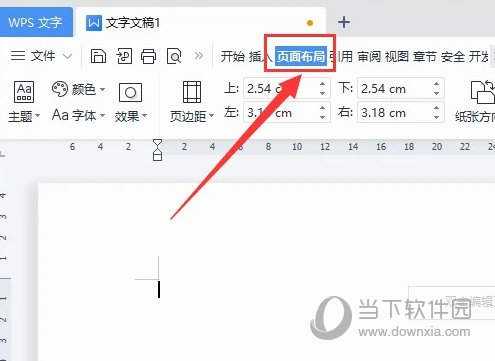This screenshot has height=361, width=495.
Task: Expand the 主题 dropdown arrow
Action: point(37,116)
